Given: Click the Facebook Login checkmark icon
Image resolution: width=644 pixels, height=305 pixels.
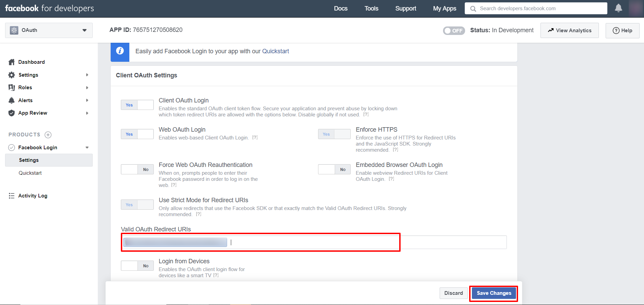Looking at the screenshot, I should (12, 148).
